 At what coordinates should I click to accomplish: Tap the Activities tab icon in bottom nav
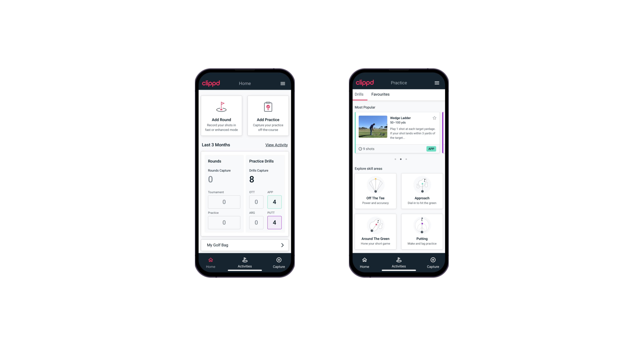point(245,261)
